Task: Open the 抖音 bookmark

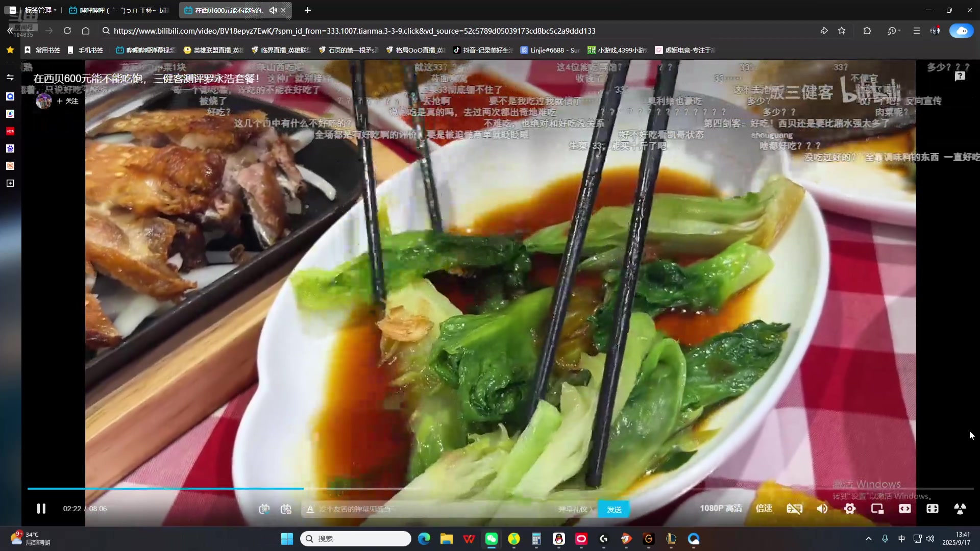Action: point(483,50)
